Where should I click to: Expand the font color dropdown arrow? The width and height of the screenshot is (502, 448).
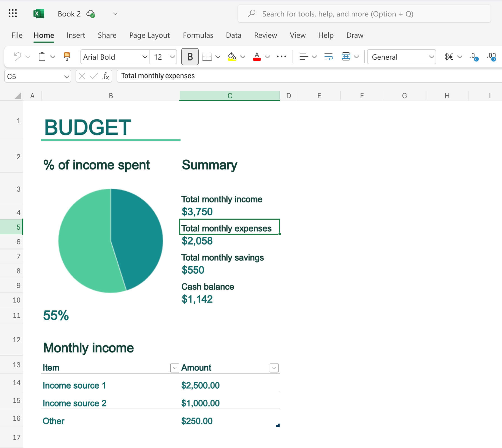[x=267, y=57]
